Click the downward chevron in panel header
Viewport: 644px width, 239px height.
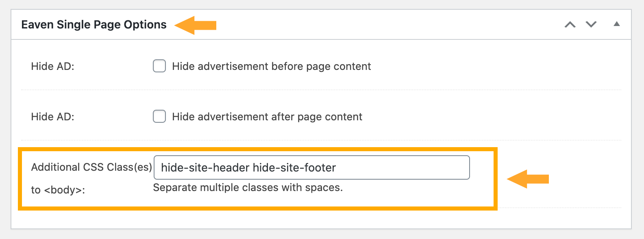[590, 24]
